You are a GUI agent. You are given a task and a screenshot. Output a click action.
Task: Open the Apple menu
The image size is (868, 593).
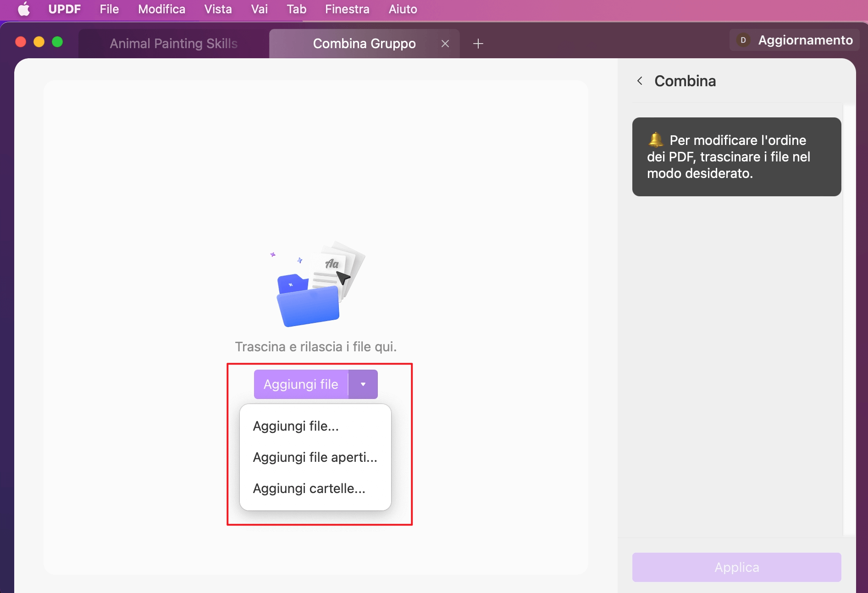click(x=24, y=9)
